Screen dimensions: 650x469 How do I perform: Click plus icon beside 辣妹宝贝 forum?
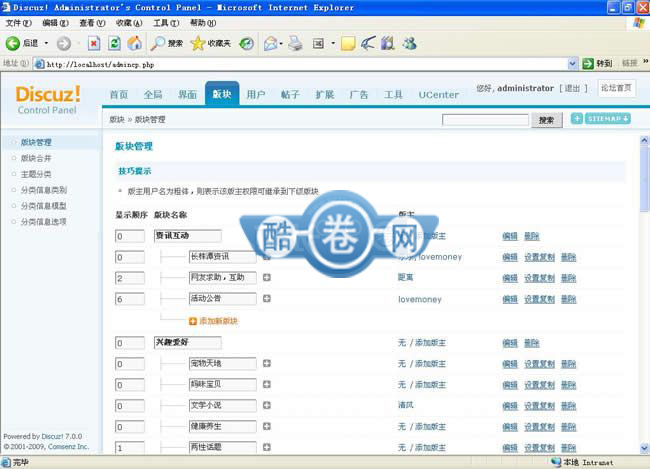coord(267,384)
